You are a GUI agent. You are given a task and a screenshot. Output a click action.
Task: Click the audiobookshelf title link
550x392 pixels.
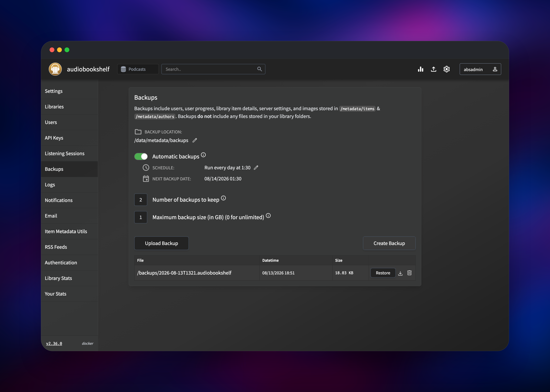coord(88,69)
